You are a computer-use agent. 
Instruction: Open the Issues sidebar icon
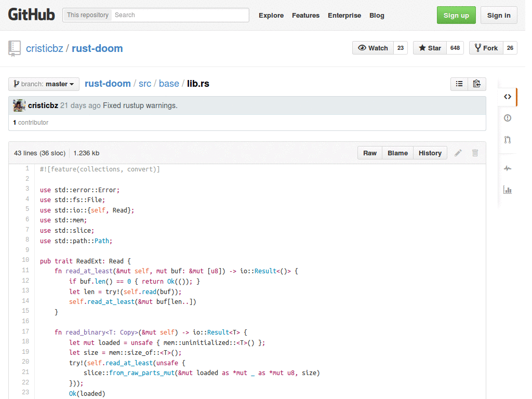pyautogui.click(x=507, y=118)
